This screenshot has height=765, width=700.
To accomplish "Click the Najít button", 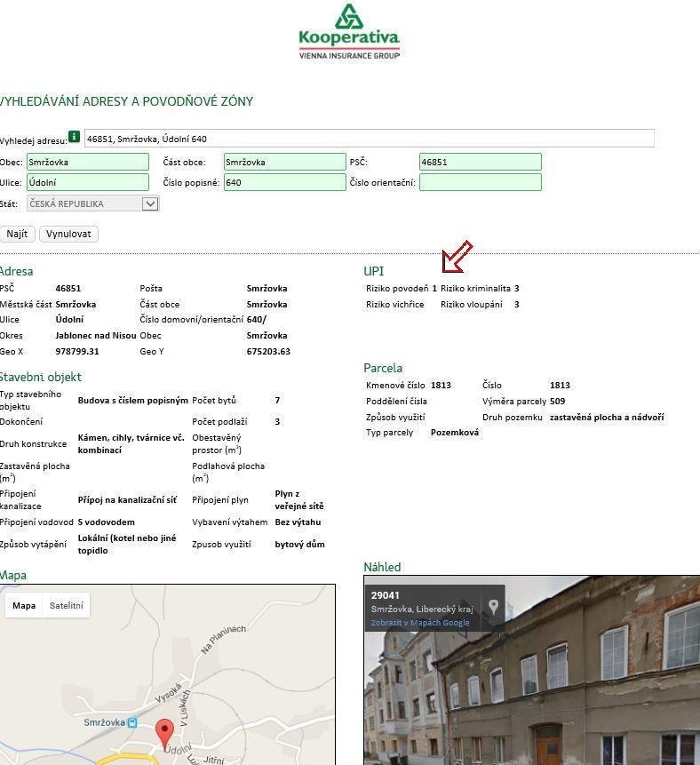I will click(17, 234).
